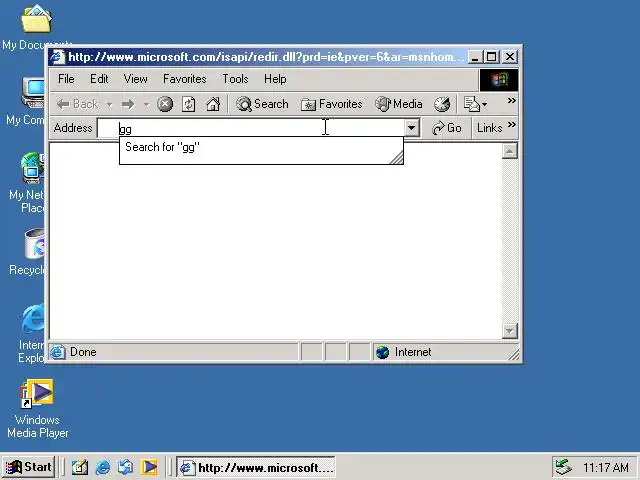The height and width of the screenshot is (480, 640).
Task: Stop page loading with Stop icon
Action: click(x=165, y=104)
